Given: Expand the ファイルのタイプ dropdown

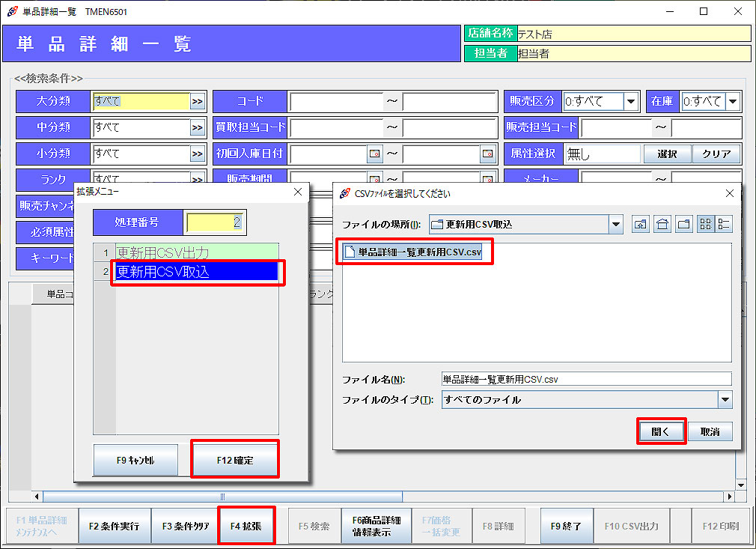Looking at the screenshot, I should (x=724, y=400).
